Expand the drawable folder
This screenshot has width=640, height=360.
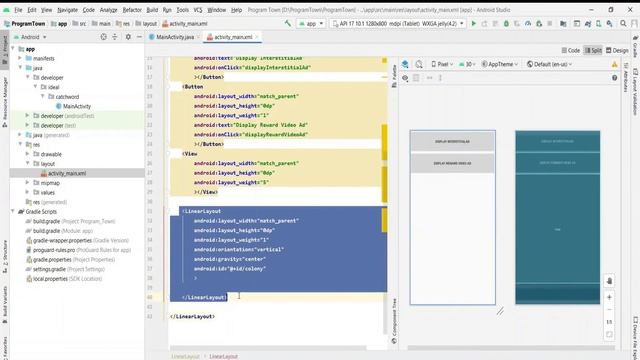27,154
